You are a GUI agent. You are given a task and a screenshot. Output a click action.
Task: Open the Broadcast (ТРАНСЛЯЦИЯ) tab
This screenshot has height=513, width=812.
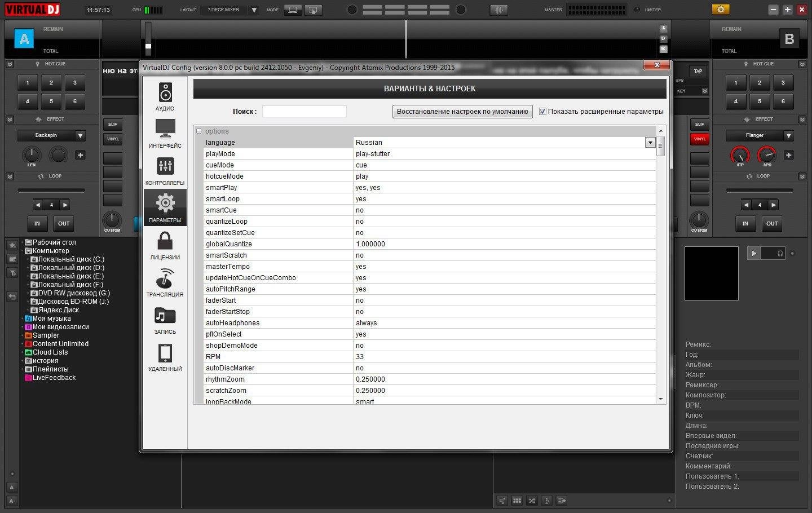165,282
